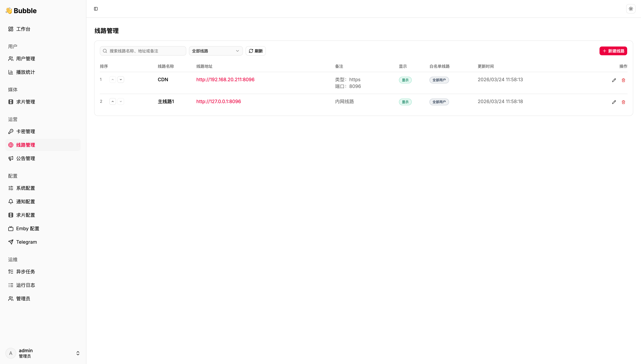641x364 pixels.
Task: Open the 全部线路 filter dropdown
Action: (215, 51)
